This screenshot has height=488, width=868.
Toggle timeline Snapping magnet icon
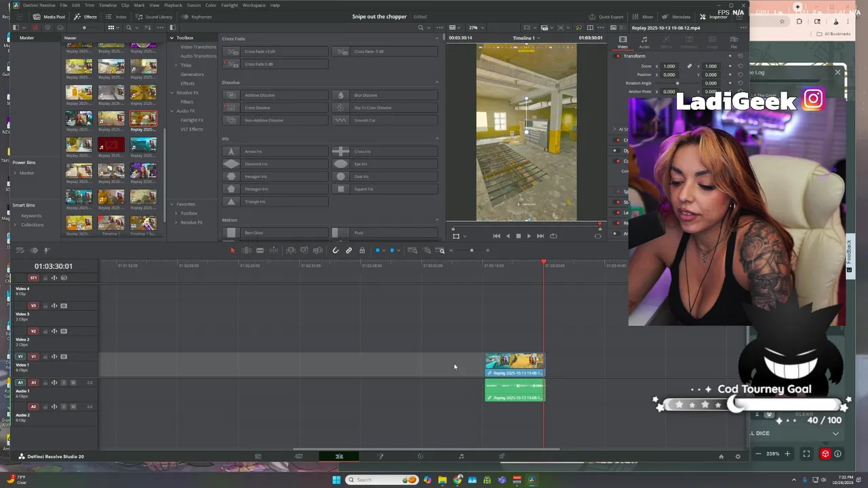click(x=335, y=251)
